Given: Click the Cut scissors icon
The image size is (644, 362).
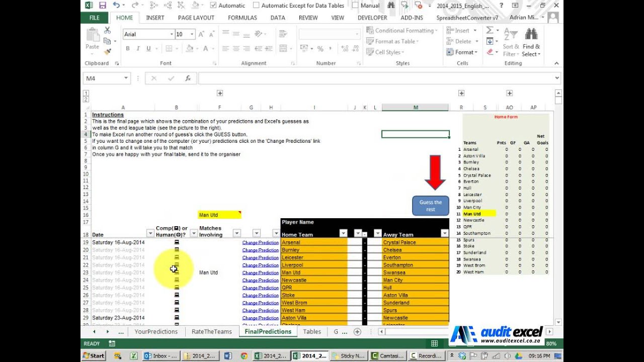Looking at the screenshot, I should tap(107, 31).
